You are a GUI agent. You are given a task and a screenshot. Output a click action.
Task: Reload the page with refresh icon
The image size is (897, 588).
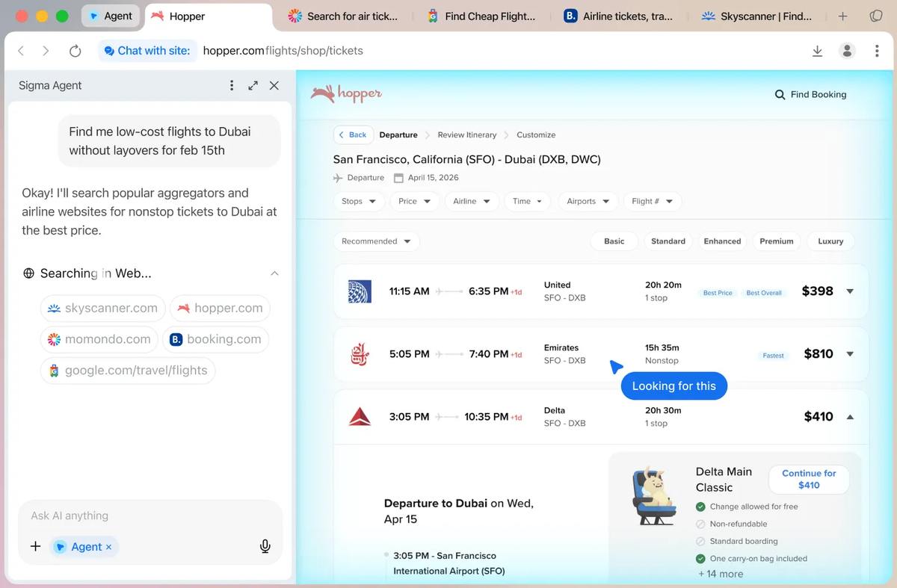[x=75, y=51]
